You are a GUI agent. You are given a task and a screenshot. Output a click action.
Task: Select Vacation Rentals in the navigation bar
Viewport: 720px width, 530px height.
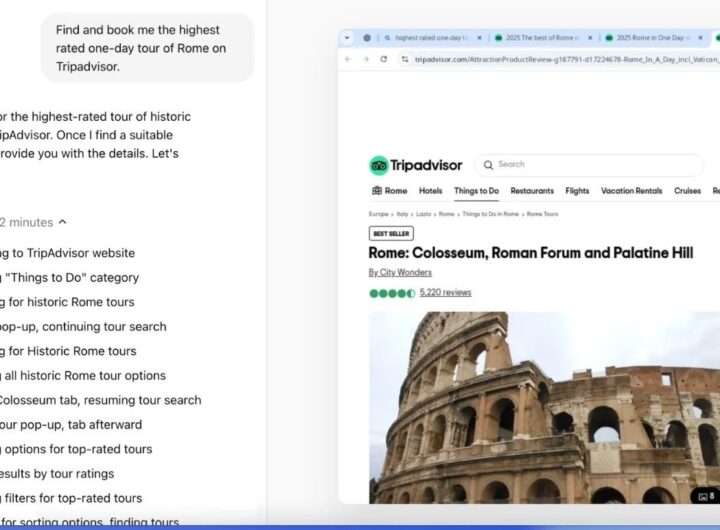coord(631,191)
